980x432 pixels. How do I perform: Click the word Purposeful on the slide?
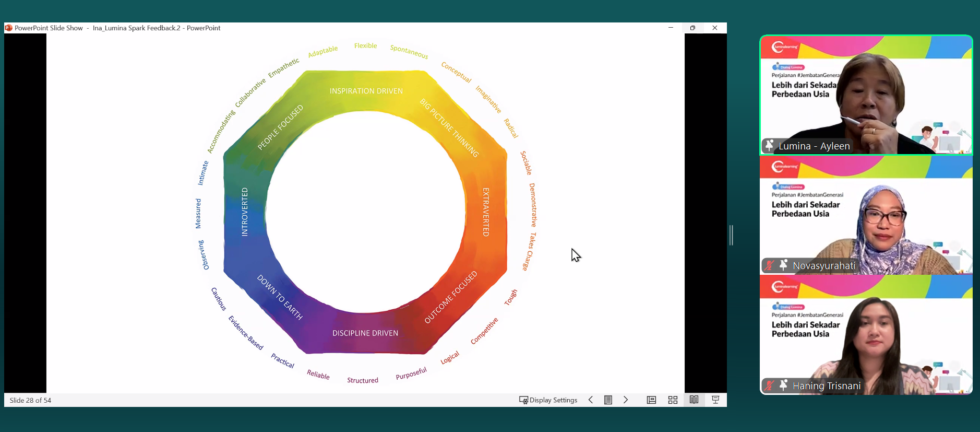[x=411, y=373]
